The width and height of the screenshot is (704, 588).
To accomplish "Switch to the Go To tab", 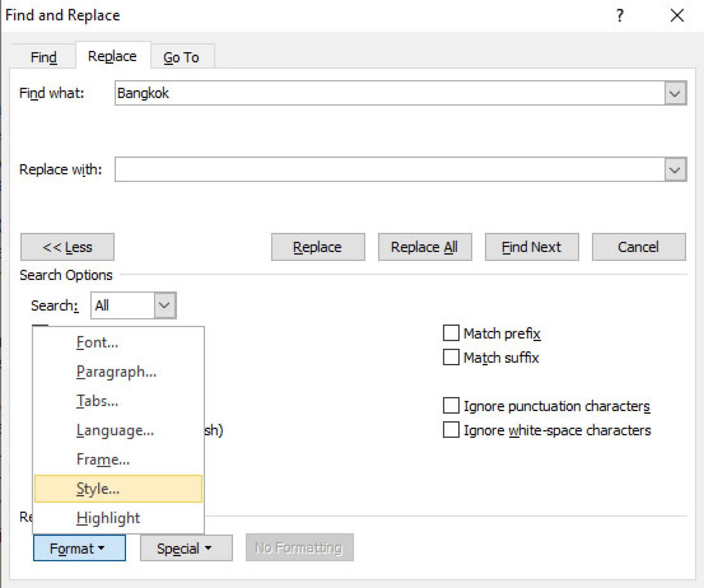I will [181, 57].
